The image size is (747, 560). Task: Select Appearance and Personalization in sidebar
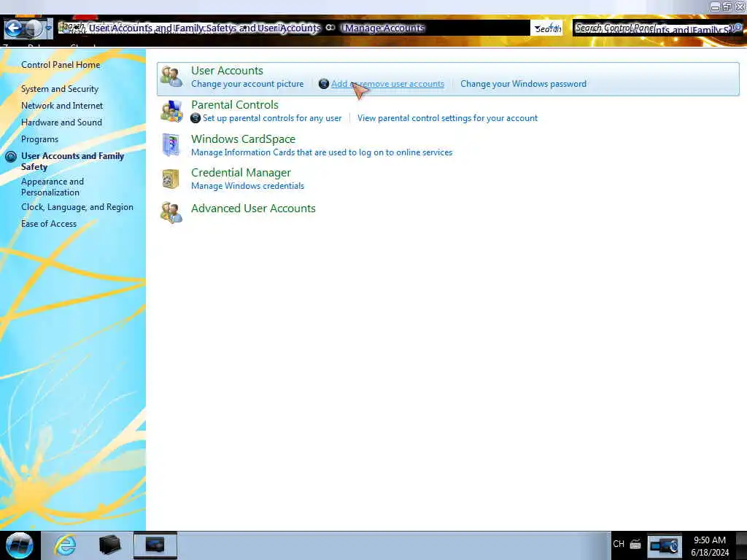click(53, 187)
